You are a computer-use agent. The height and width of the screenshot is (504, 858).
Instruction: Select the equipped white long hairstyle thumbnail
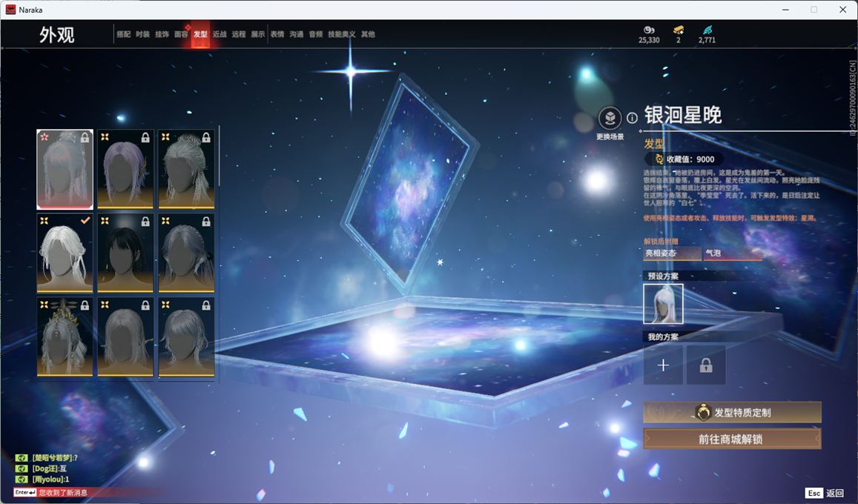pyautogui.click(x=65, y=253)
